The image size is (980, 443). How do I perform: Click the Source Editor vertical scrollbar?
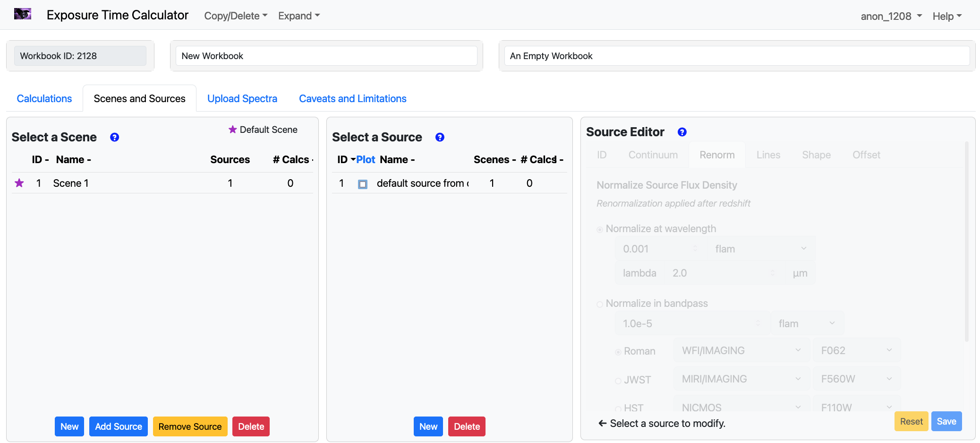(x=966, y=241)
